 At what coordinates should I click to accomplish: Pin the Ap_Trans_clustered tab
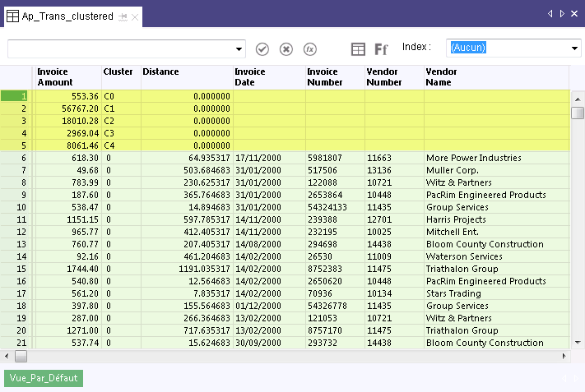pyautogui.click(x=123, y=16)
